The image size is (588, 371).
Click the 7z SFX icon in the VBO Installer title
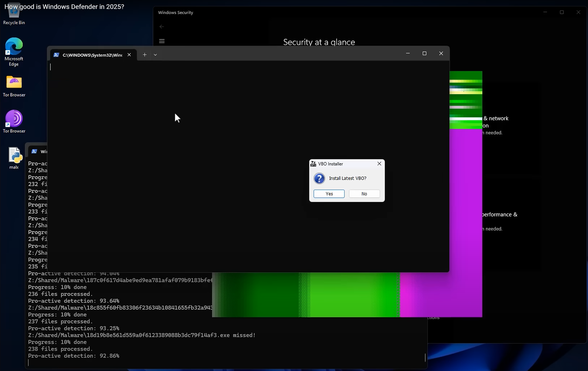313,164
